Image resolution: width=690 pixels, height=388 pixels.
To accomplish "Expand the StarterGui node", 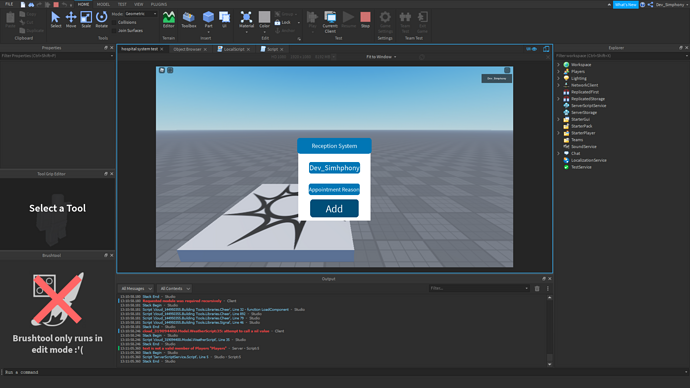I will (x=559, y=119).
